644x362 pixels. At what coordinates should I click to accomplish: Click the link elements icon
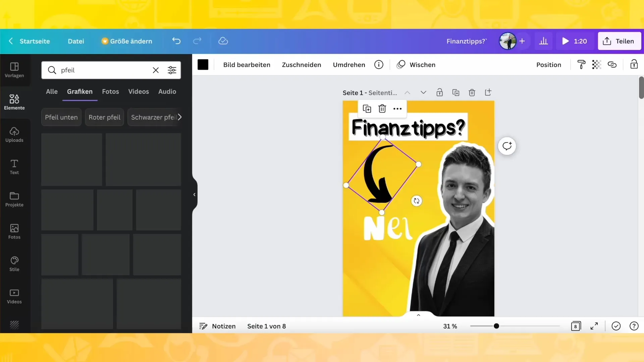click(x=612, y=65)
